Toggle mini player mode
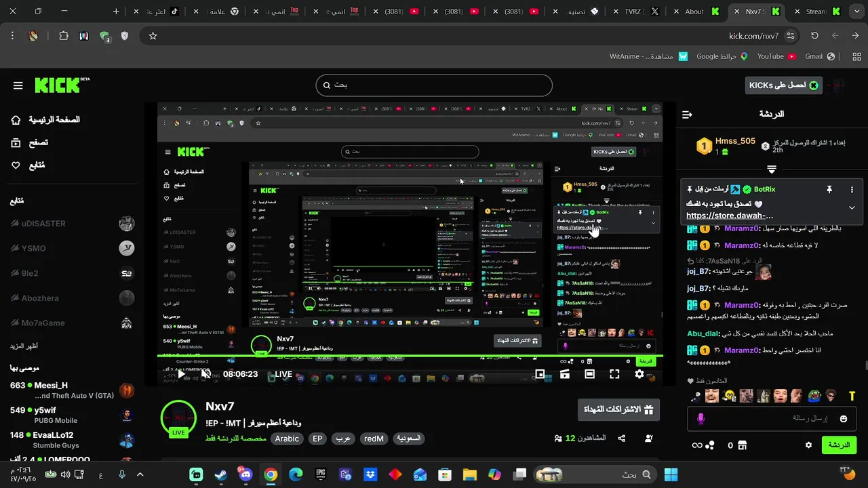 tap(540, 374)
